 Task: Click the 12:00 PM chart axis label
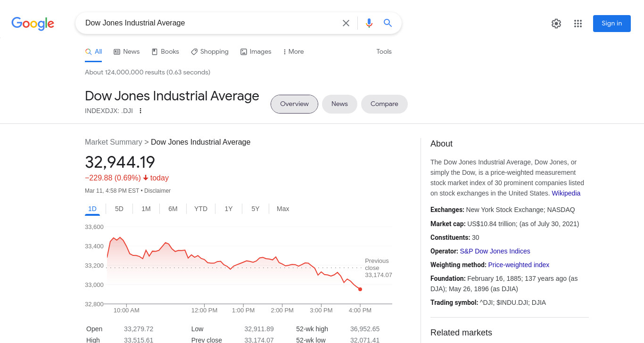204,310
